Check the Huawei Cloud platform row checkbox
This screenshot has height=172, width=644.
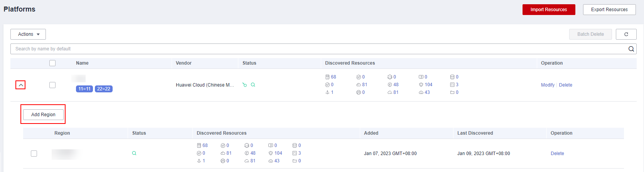[52, 85]
